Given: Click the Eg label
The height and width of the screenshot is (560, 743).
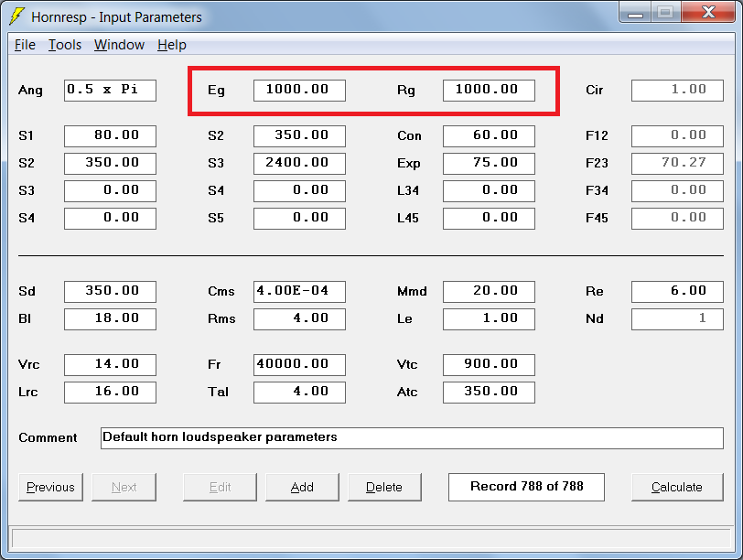Looking at the screenshot, I should [x=216, y=91].
